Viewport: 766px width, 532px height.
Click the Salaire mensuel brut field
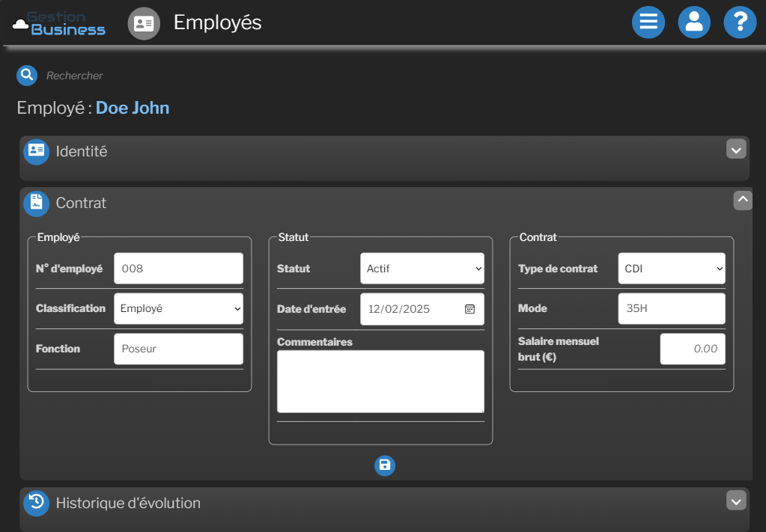692,349
